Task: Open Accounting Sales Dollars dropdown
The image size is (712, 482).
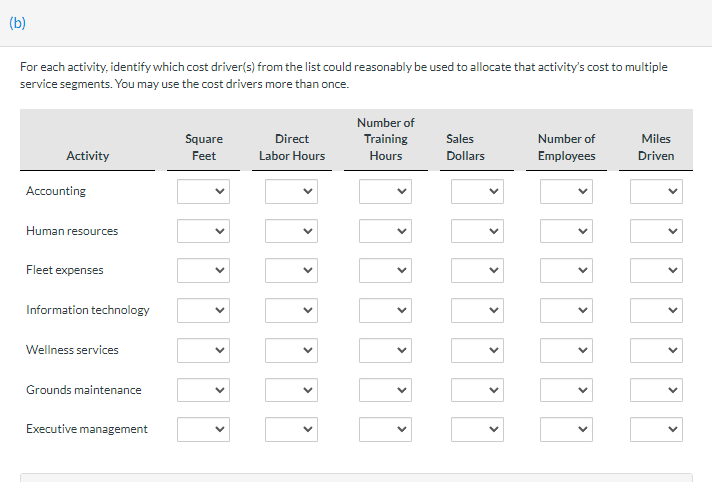Action: pyautogui.click(x=476, y=191)
